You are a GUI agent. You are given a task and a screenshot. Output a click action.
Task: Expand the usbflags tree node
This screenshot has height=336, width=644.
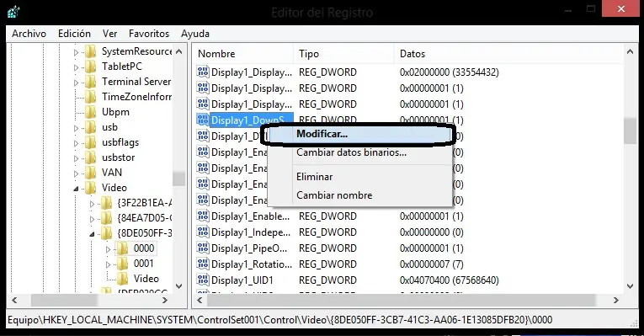pyautogui.click(x=76, y=143)
